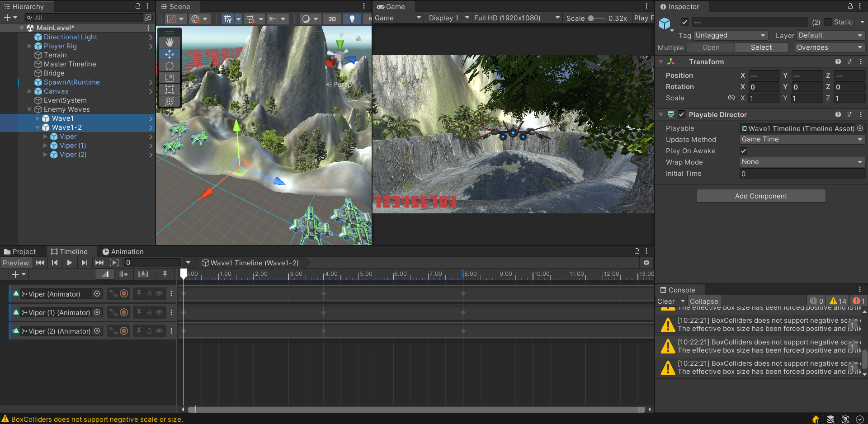Image resolution: width=868 pixels, height=424 pixels.
Task: Toggle Playable Director component enabled checkbox
Action: point(681,115)
